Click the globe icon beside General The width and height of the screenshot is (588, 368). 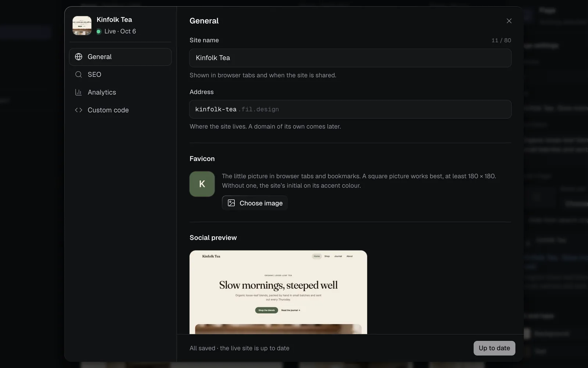coord(79,57)
